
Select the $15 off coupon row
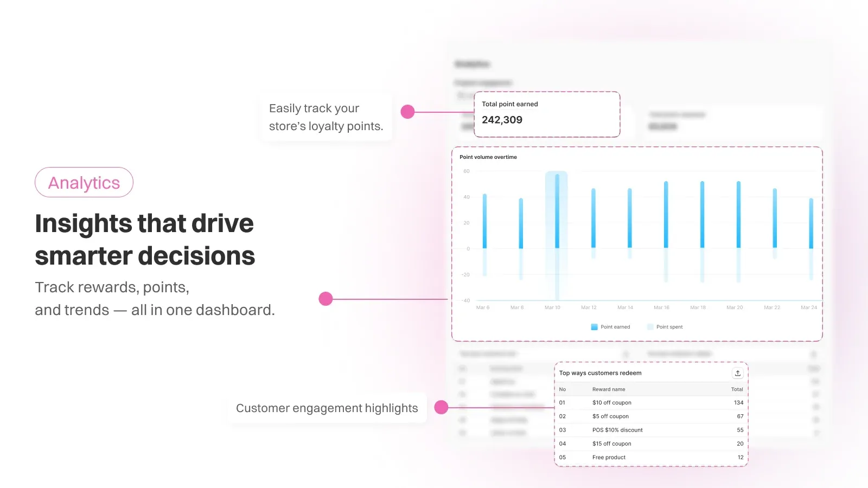coord(651,444)
